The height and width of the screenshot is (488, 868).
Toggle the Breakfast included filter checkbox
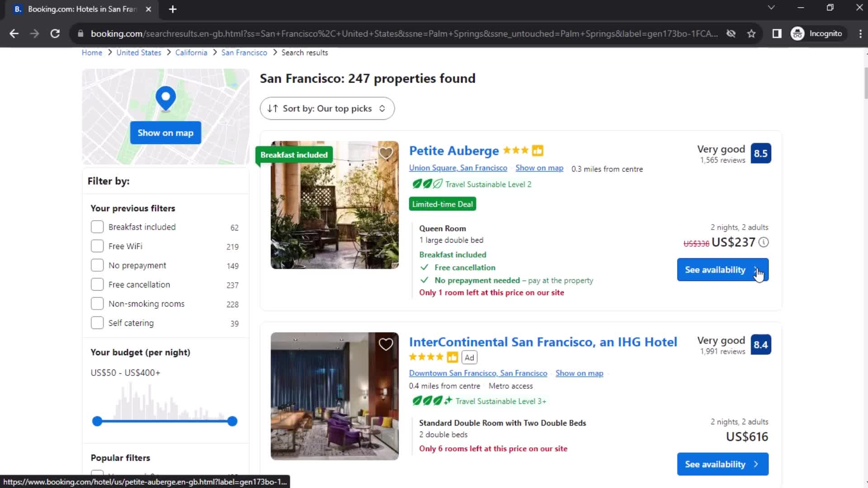coord(97,226)
